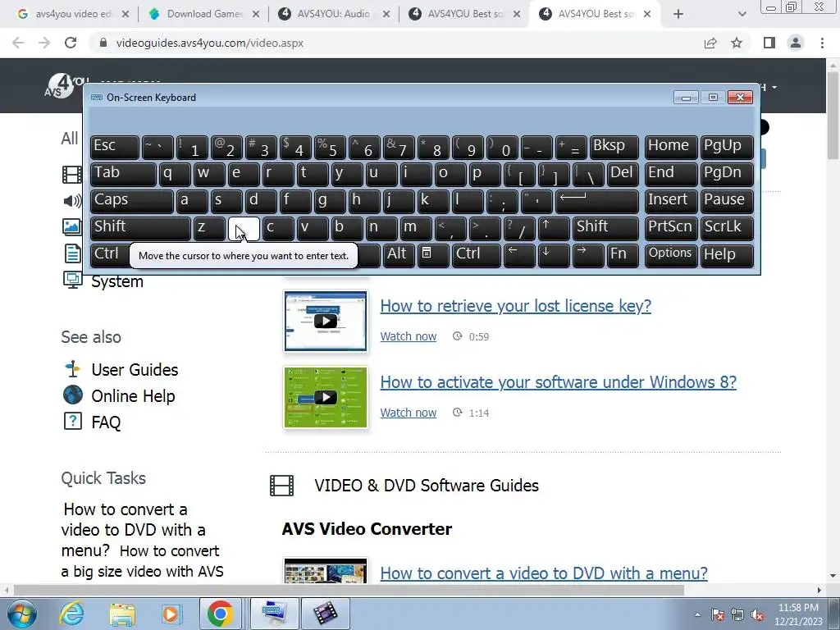This screenshot has height=630, width=840.
Task: Click the Chrome back arrow
Action: [18, 43]
